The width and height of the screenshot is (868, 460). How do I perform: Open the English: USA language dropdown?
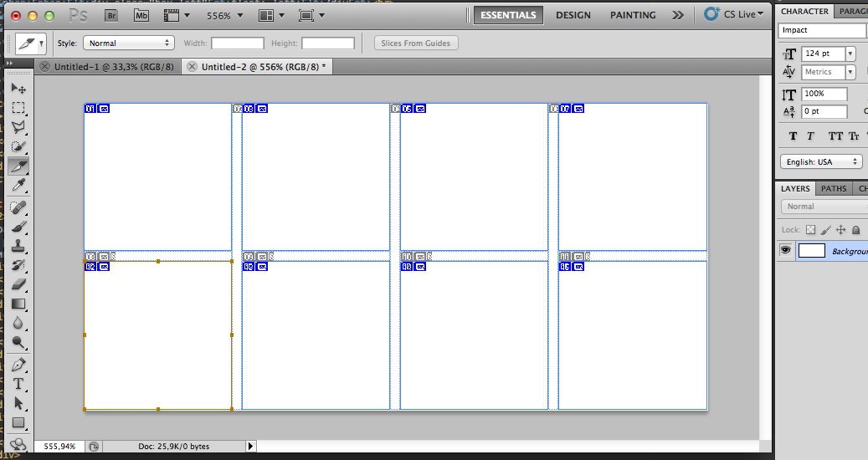pyautogui.click(x=820, y=161)
